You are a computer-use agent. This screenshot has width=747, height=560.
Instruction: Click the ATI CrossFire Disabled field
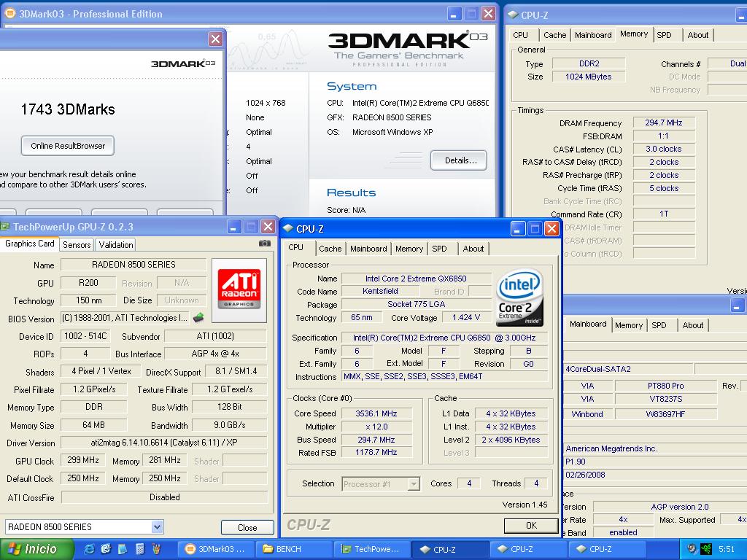(x=164, y=497)
